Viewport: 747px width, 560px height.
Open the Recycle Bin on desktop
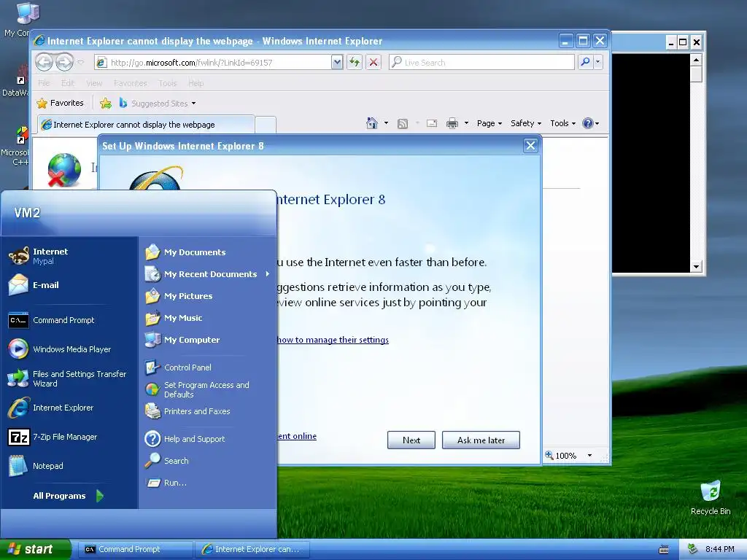point(711,497)
